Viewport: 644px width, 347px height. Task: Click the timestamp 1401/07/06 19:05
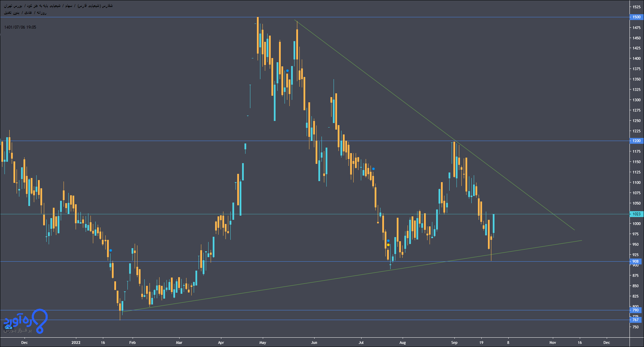coord(20,27)
